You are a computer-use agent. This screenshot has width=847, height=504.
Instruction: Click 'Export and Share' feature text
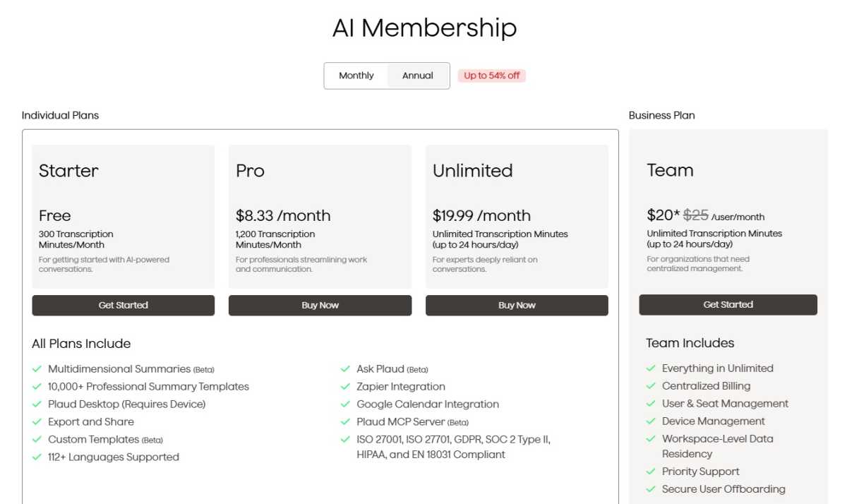(x=91, y=421)
